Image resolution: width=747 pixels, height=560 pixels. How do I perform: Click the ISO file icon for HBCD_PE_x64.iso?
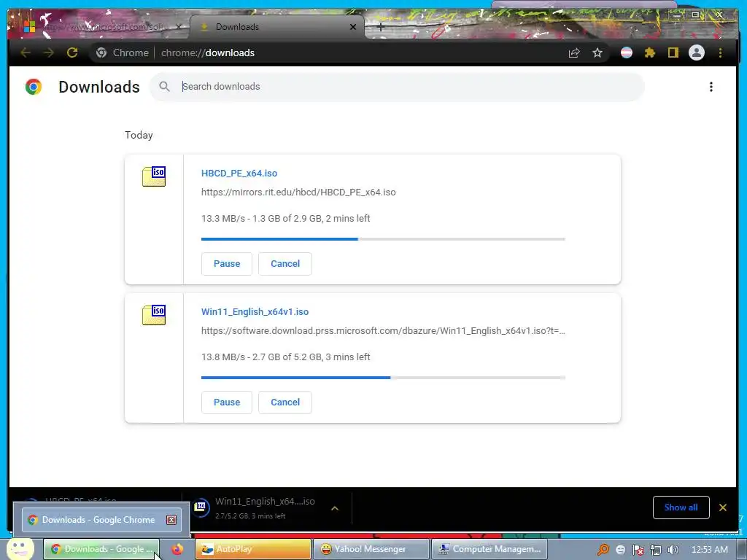pos(154,176)
